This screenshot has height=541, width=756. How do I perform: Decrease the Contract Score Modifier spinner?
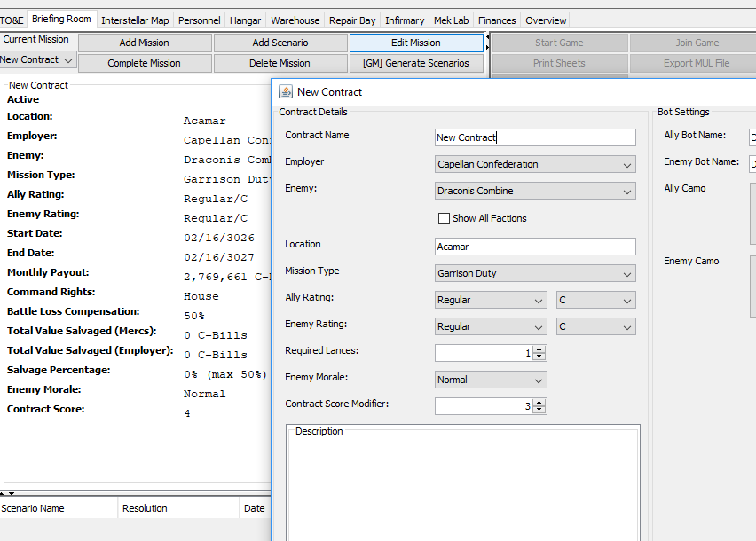pyautogui.click(x=539, y=410)
